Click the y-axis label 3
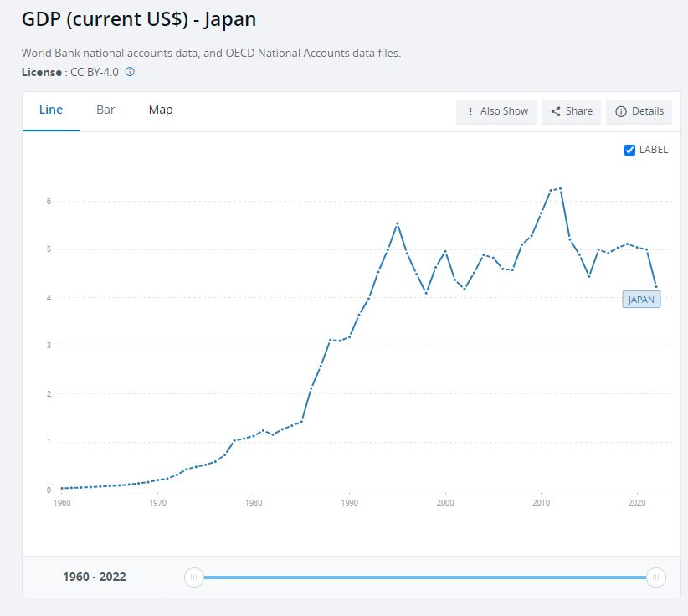This screenshot has height=616, width=688. 49,346
